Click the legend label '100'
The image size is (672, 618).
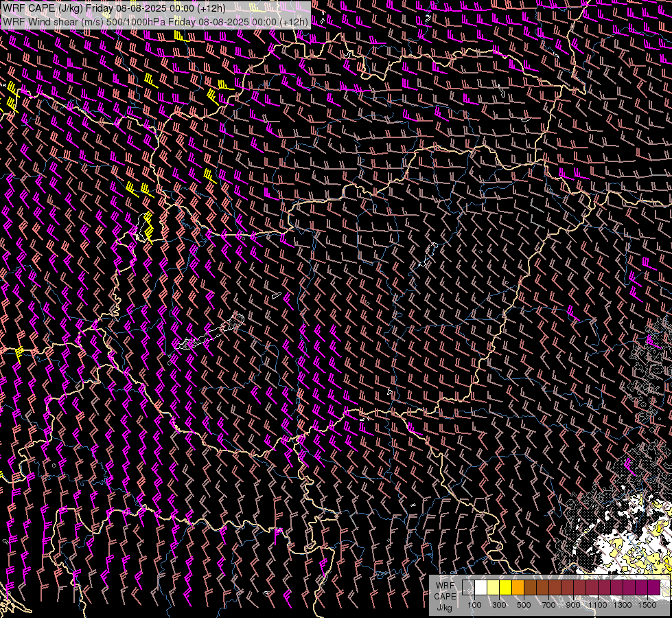474,605
